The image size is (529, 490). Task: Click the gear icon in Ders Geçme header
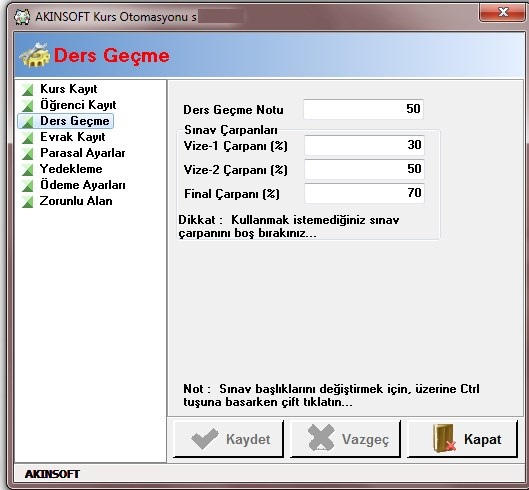click(x=34, y=55)
